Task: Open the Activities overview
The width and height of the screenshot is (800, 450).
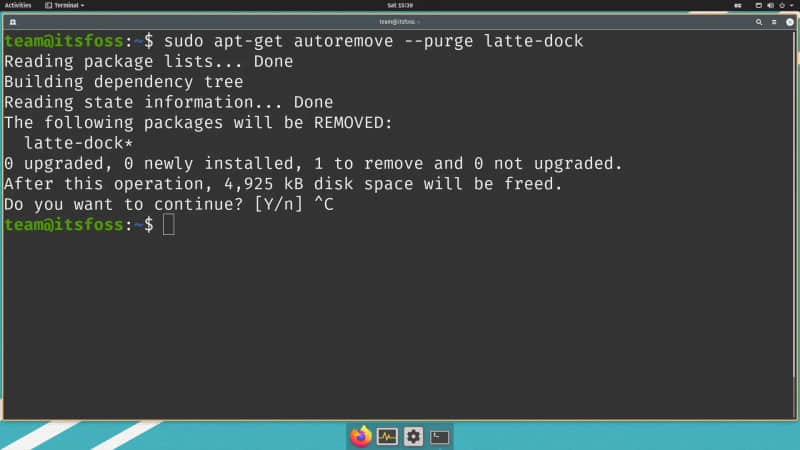Action: (x=18, y=5)
